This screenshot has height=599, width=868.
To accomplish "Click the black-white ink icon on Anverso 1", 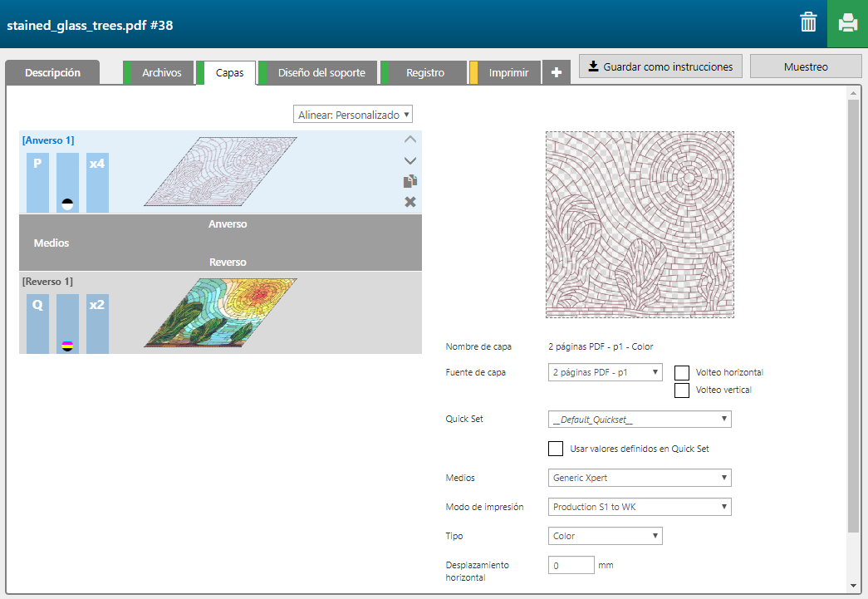I will (x=67, y=204).
